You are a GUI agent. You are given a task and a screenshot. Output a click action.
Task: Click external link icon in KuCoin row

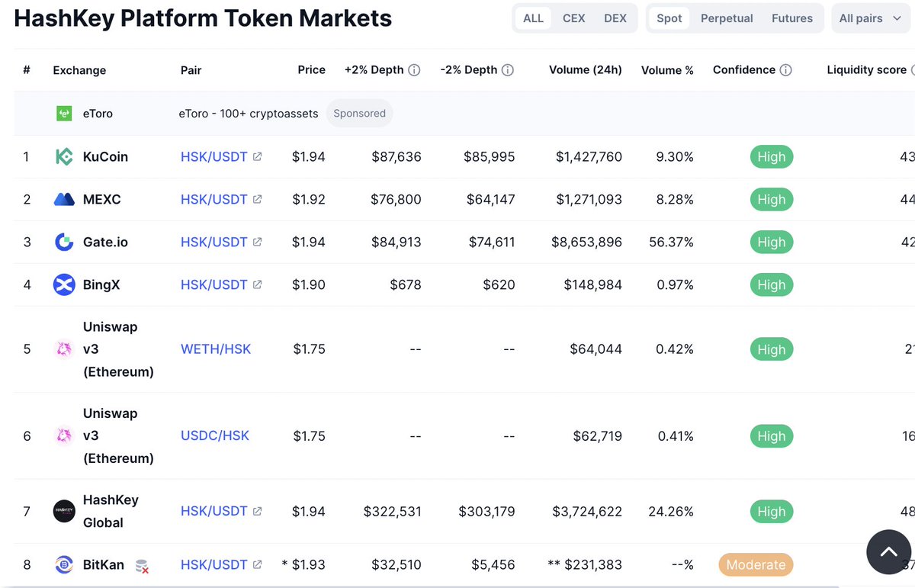(258, 156)
